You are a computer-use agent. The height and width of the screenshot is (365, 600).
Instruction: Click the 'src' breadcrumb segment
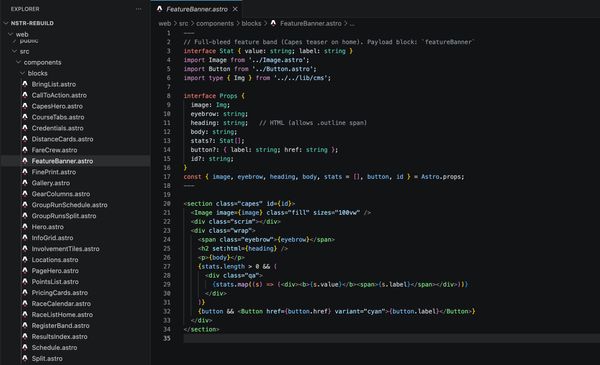pyautogui.click(x=184, y=23)
